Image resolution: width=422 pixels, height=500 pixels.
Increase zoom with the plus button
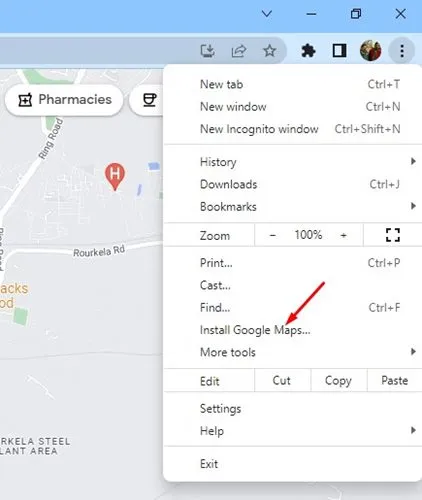click(343, 235)
